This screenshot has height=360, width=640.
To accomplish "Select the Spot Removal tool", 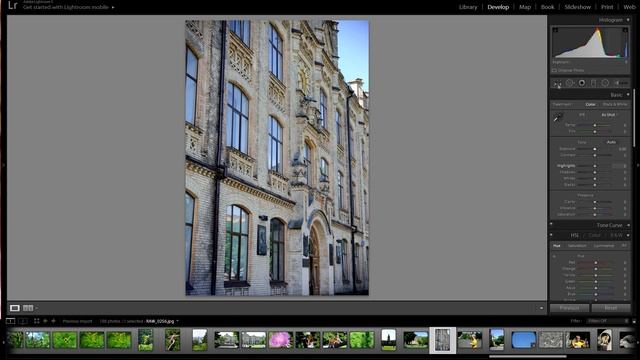I will point(570,83).
